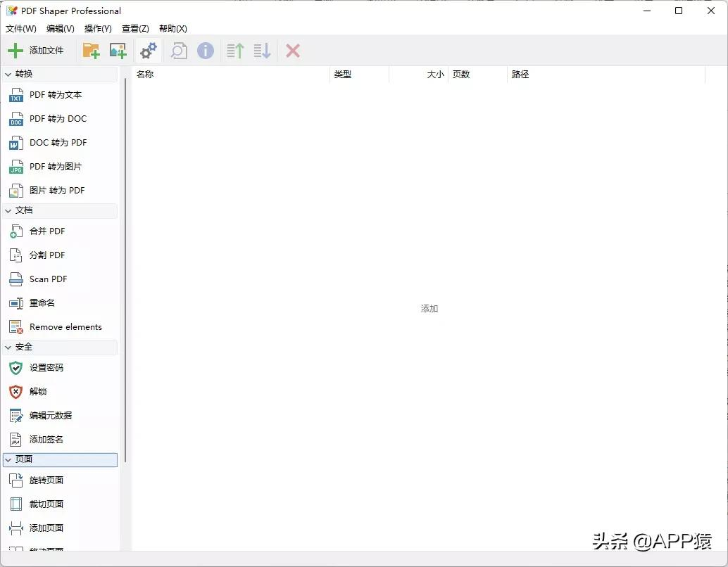Collapse the 文档 section
Image resolution: width=728 pixels, height=567 pixels.
(23, 210)
